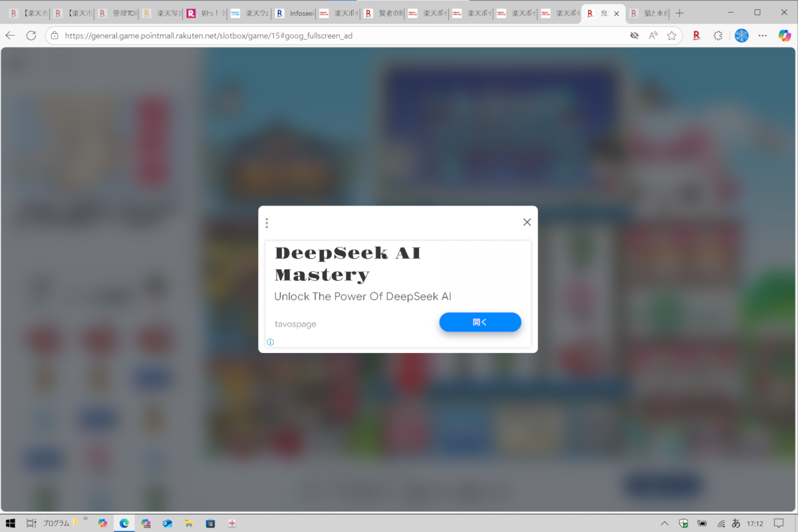Image resolution: width=798 pixels, height=532 pixels.
Task: Click the Read aloud icon
Action: 653,36
